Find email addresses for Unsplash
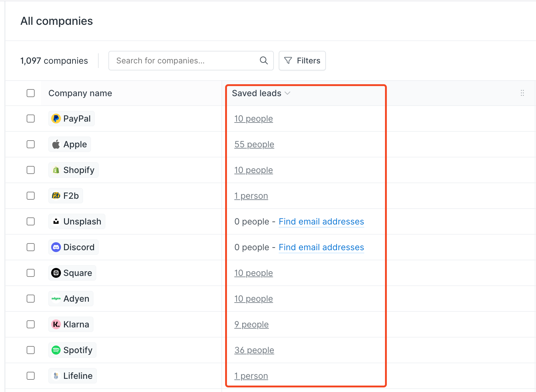Viewport: 536px width, 392px height. [321, 221]
